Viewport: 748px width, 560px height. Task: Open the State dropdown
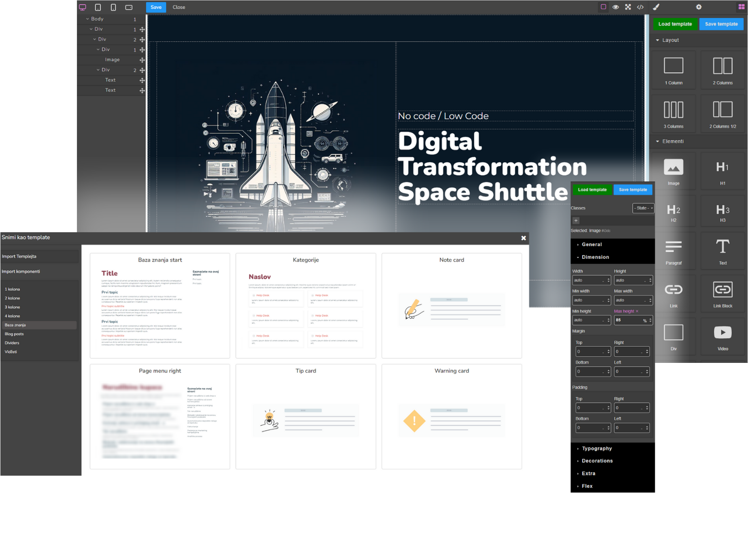(x=643, y=208)
